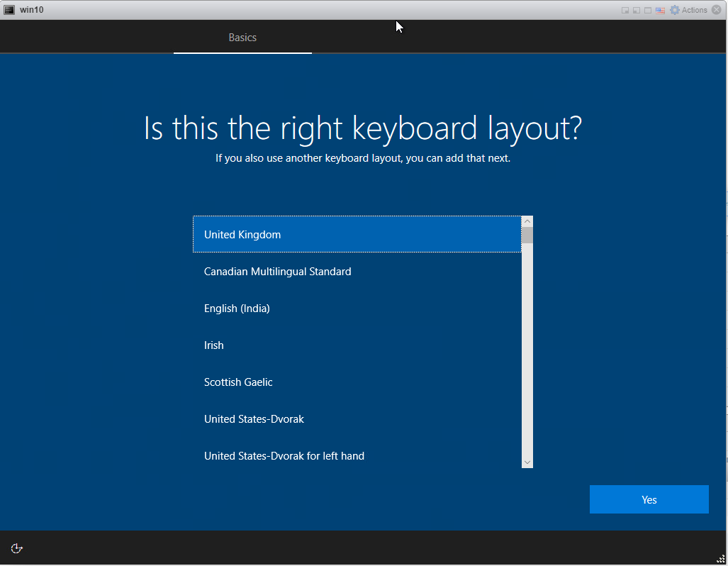The image size is (728, 566).
Task: Click the resize grip in bottom-right corner
Action: tap(720, 558)
